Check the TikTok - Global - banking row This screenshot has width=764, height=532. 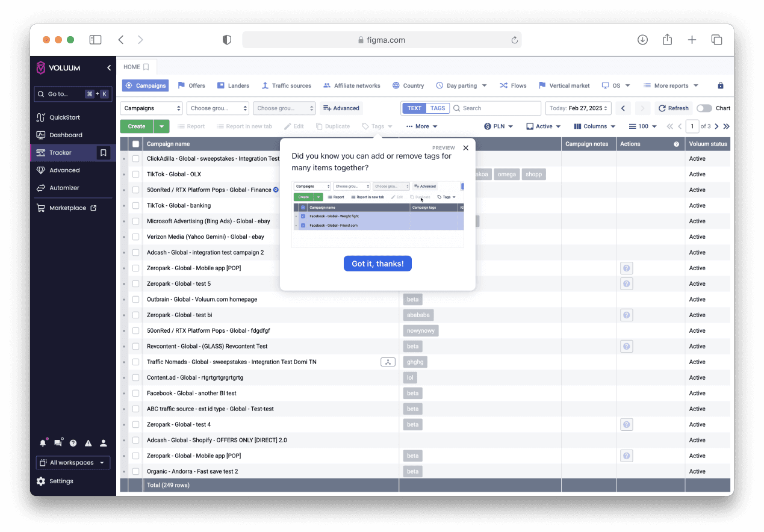135,206
